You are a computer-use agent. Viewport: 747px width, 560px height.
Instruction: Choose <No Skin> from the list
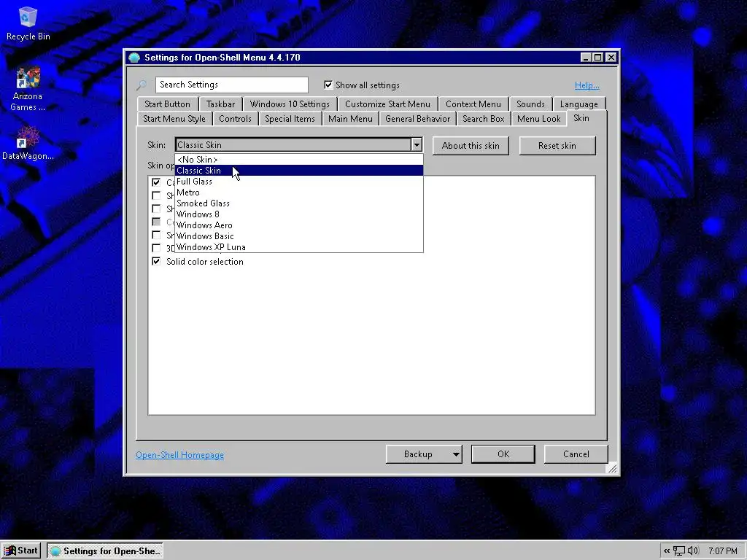coord(298,160)
